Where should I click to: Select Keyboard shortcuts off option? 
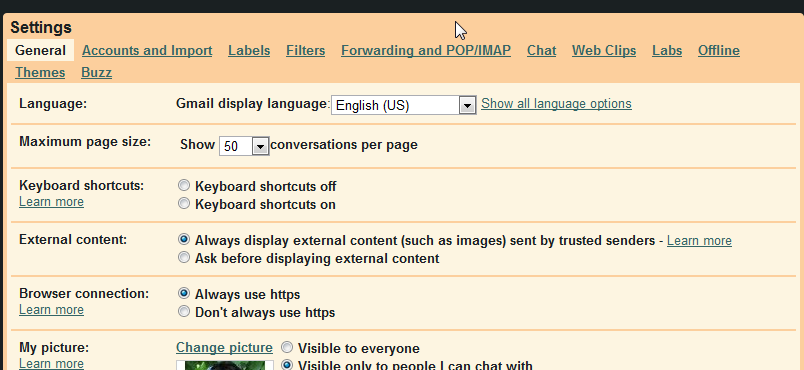tap(184, 185)
